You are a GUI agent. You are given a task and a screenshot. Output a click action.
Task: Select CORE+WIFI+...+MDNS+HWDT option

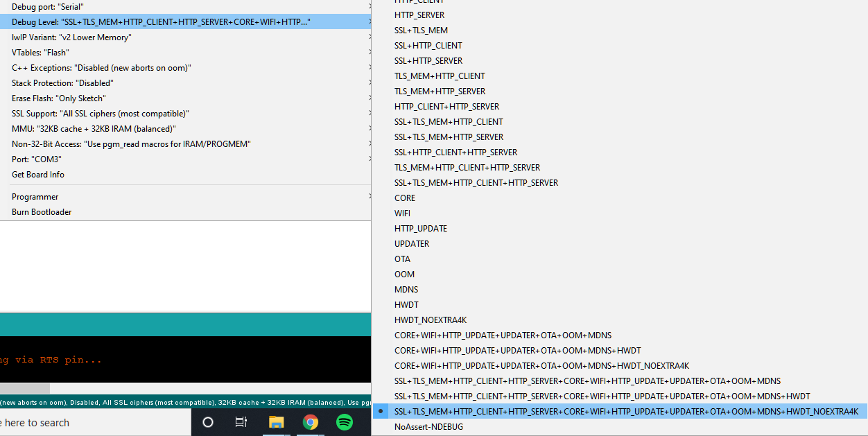(x=620, y=351)
